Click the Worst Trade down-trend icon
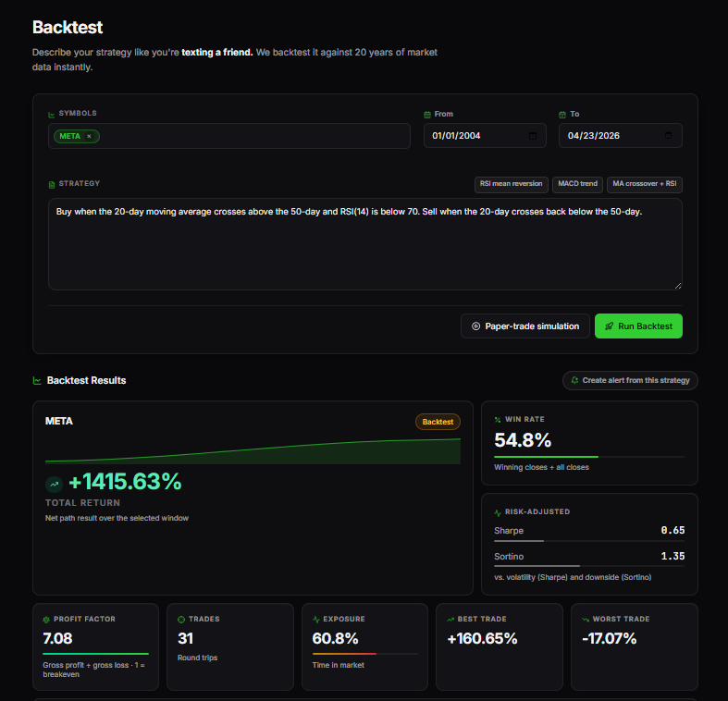Viewport: 728px width, 701px height. point(586,620)
